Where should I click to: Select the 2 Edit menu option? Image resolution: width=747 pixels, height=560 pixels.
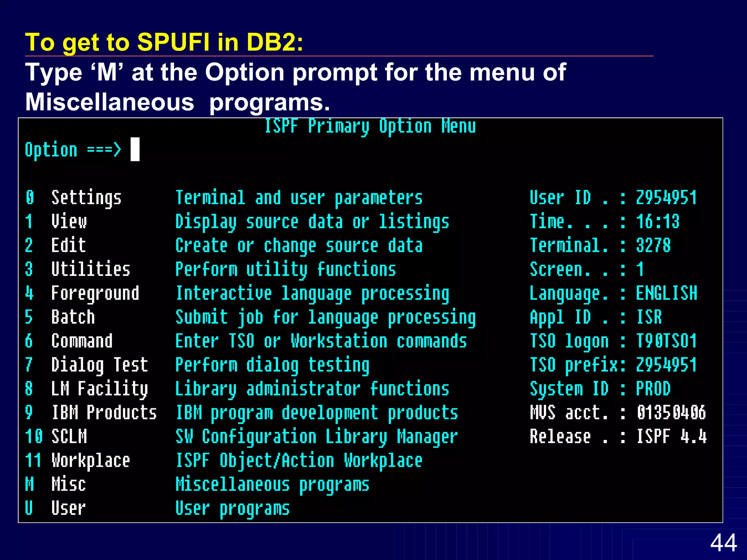pos(55,245)
